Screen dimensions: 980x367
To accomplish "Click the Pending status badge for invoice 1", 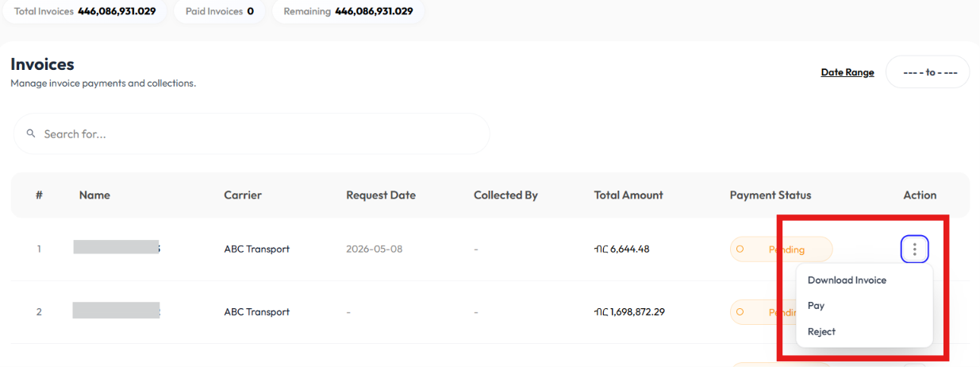I will [781, 249].
